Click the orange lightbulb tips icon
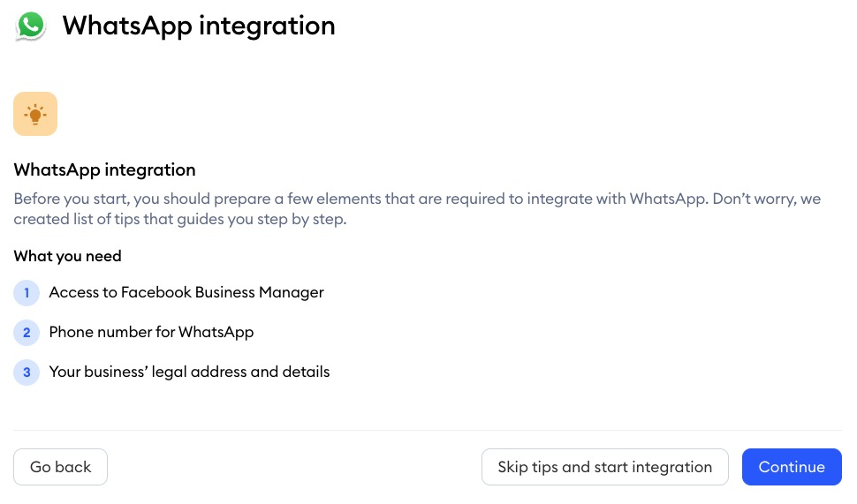The width and height of the screenshot is (857, 504). [35, 114]
